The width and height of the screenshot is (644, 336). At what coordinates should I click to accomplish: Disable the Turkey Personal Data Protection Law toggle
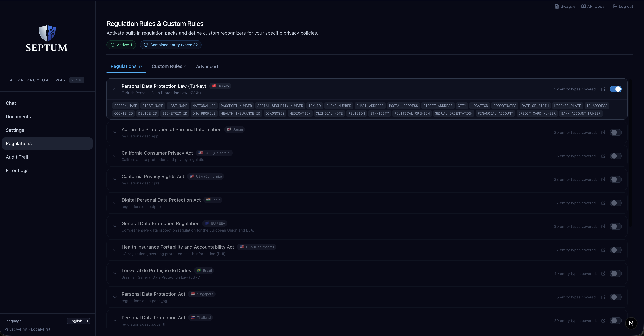click(615, 89)
